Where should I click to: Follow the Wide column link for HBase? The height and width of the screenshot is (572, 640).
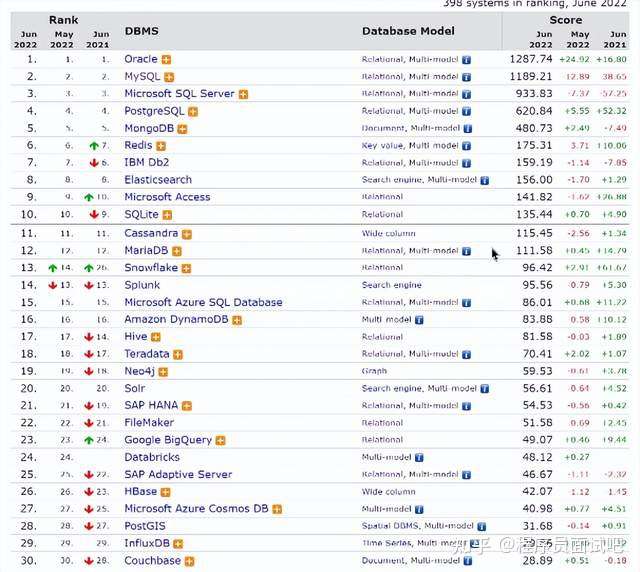[x=389, y=492]
